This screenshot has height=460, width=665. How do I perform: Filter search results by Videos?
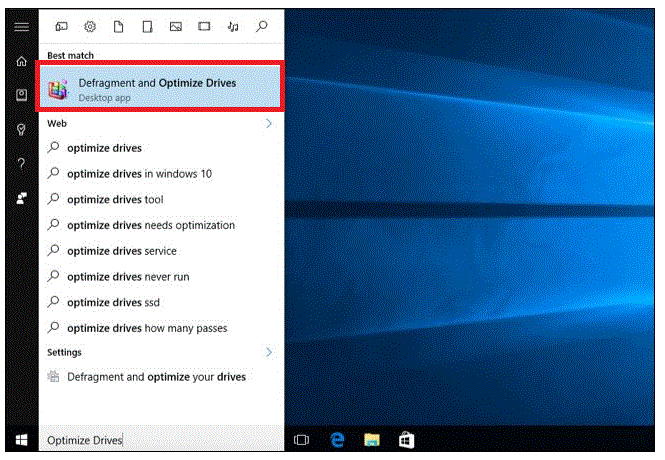[x=204, y=27]
